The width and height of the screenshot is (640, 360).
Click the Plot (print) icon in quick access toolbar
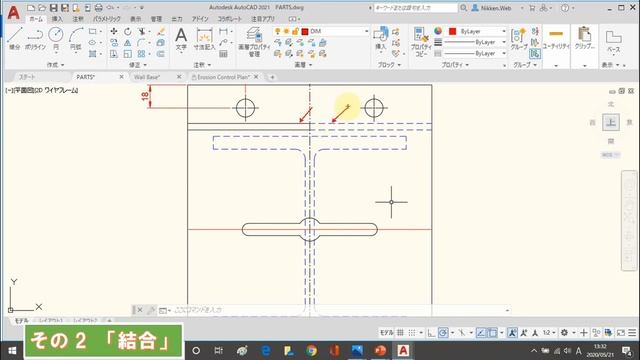point(98,8)
